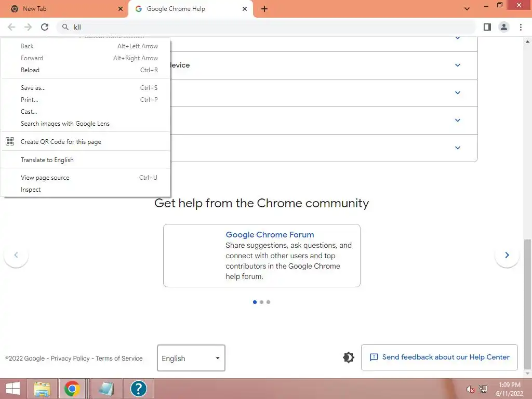Click the browser Forward arrow button

28,27
